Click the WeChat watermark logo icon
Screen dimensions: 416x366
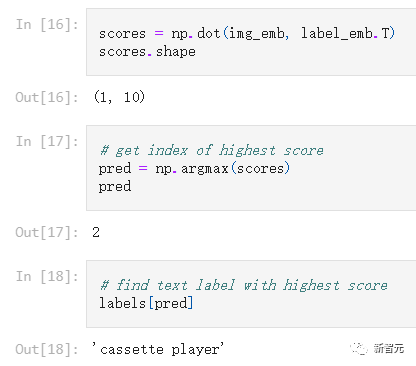pos(359,348)
